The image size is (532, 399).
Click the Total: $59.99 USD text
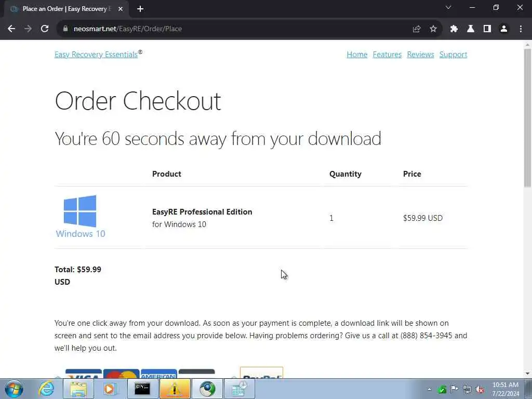point(78,275)
